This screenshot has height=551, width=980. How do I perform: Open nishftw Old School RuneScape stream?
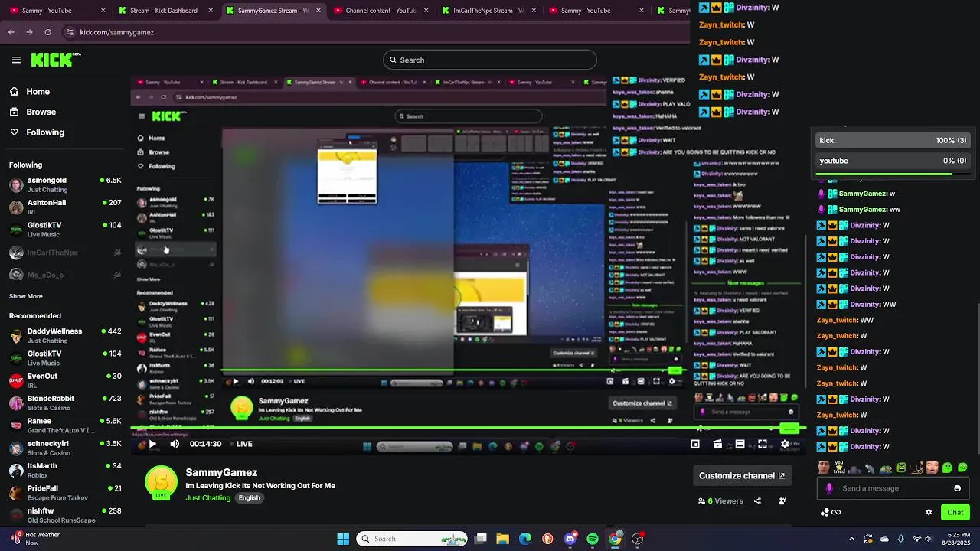[x=64, y=514]
